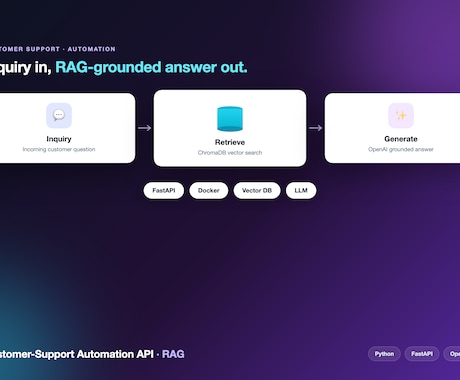Click the Python tag at bottom
This screenshot has width=460, height=380.
tap(384, 354)
